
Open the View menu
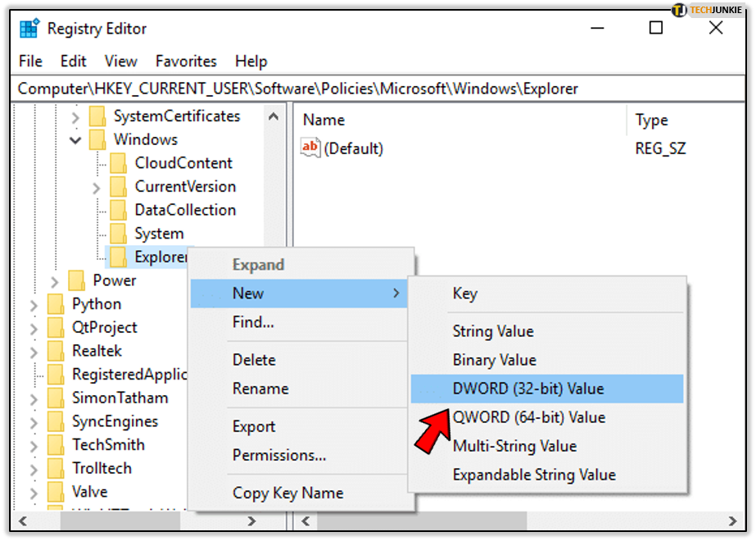coord(121,61)
